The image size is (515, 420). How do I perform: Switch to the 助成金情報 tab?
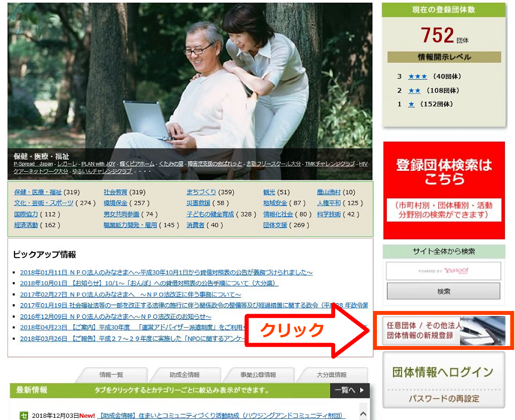(x=184, y=375)
